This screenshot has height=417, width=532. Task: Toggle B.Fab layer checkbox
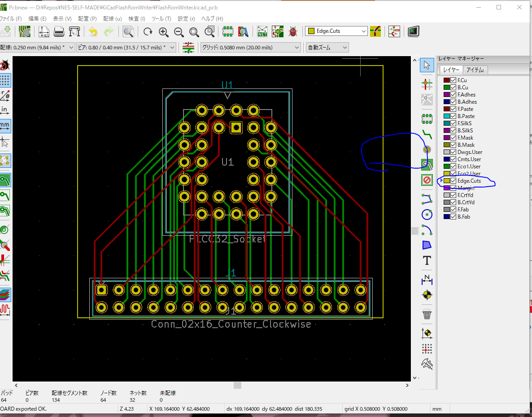click(x=454, y=217)
